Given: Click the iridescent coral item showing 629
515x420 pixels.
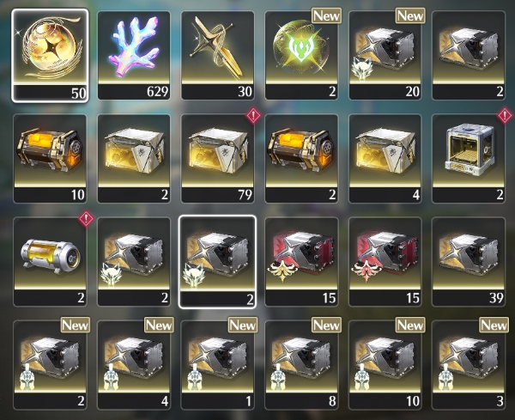Looking at the screenshot, I should 134,56.
